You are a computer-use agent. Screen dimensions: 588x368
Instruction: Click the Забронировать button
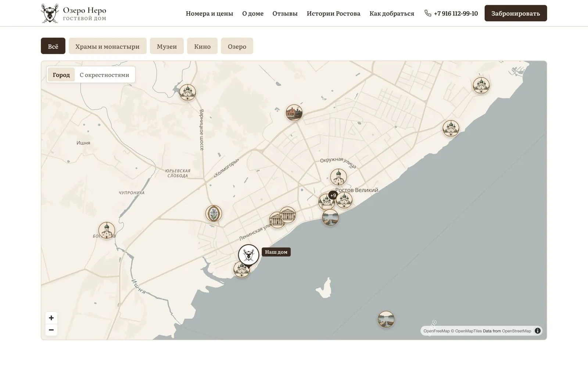click(x=516, y=13)
